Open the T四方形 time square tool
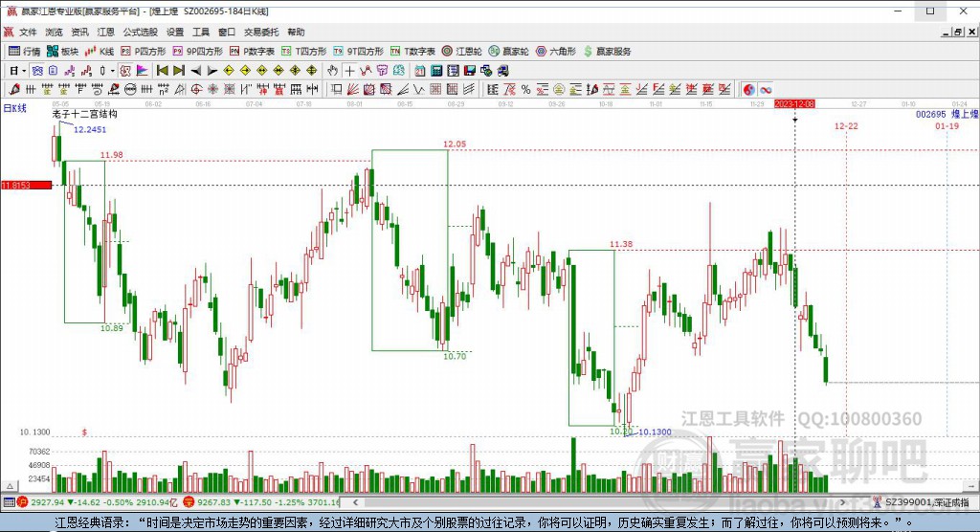 pyautogui.click(x=303, y=52)
